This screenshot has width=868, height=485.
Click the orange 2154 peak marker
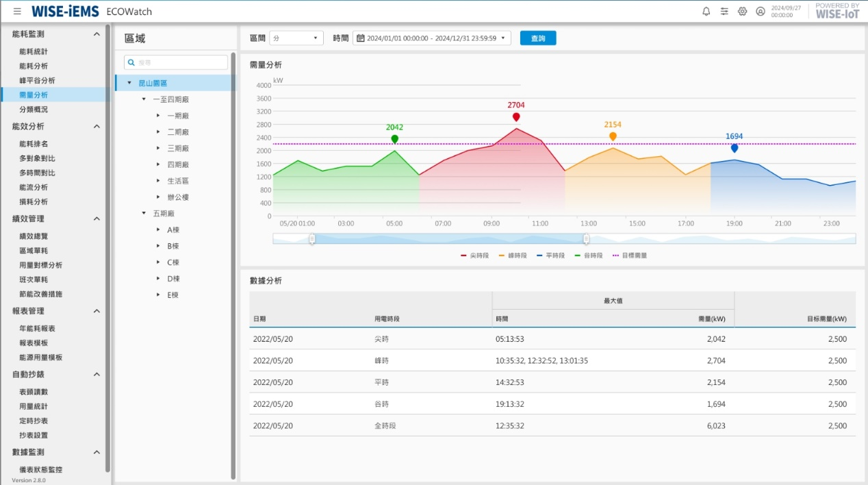click(x=613, y=136)
